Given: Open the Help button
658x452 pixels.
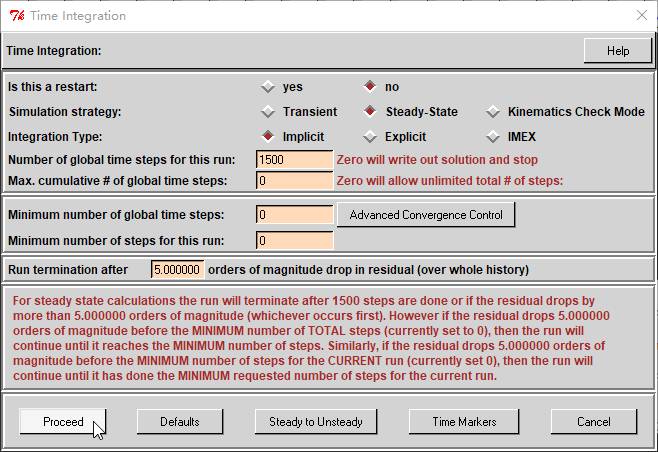Looking at the screenshot, I should [x=617, y=51].
